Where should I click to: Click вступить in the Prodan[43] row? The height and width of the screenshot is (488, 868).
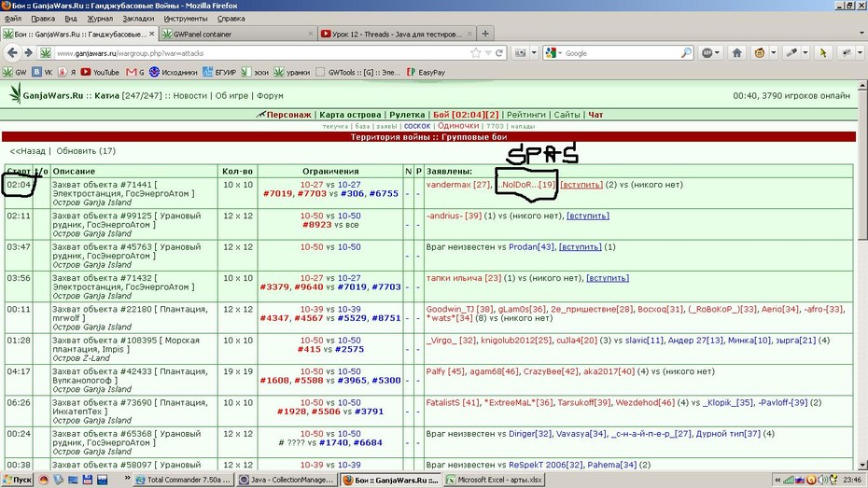[x=581, y=246]
